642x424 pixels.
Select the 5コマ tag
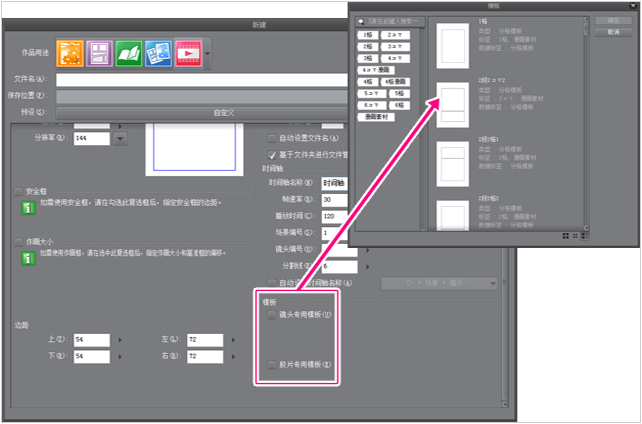(x=372, y=94)
